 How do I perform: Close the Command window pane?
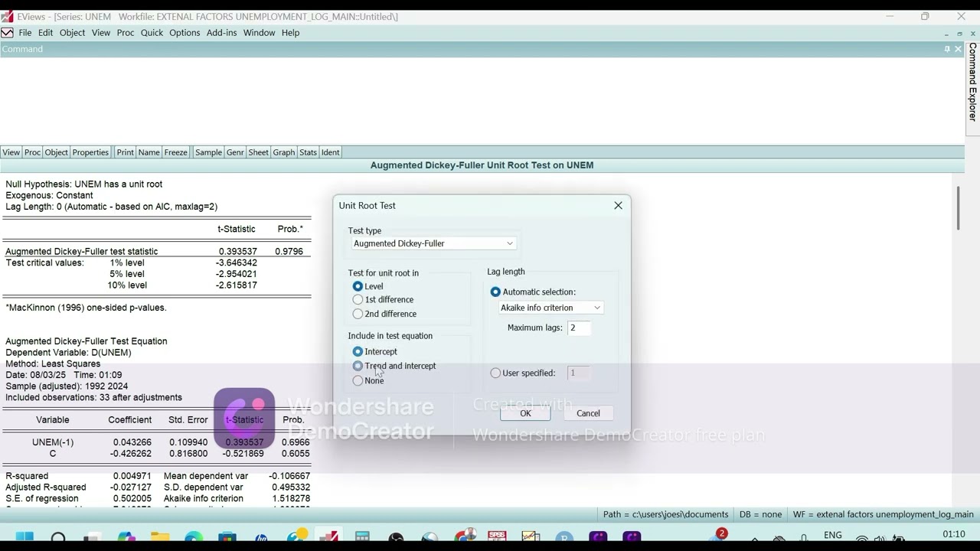958,49
